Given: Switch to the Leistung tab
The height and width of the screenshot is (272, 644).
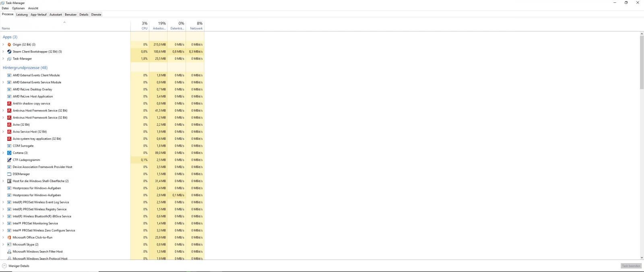Looking at the screenshot, I should [22, 15].
